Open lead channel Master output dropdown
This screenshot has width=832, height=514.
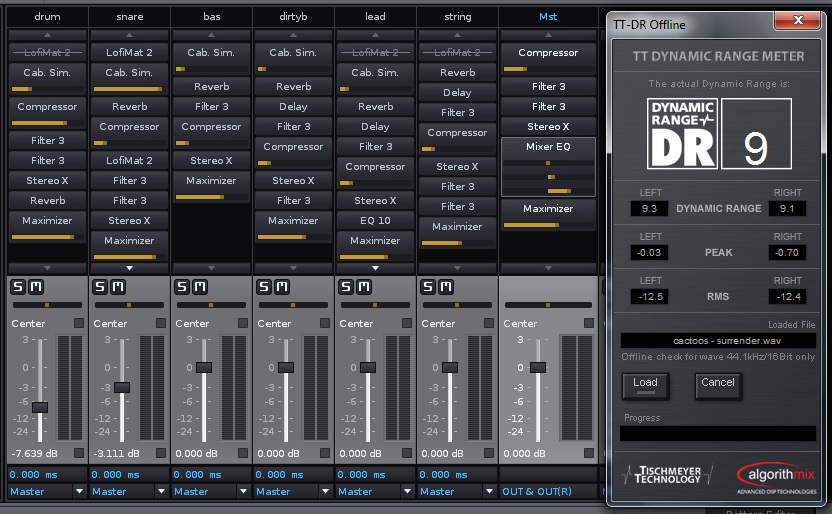click(x=408, y=491)
